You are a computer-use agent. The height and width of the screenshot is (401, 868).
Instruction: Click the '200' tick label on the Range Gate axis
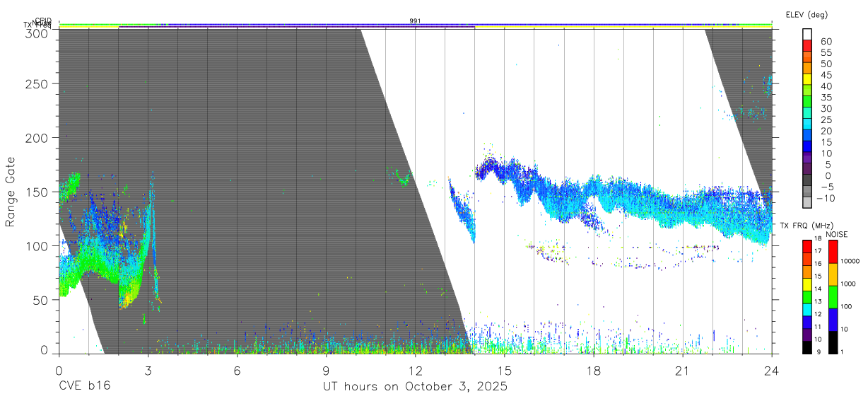tap(37, 138)
